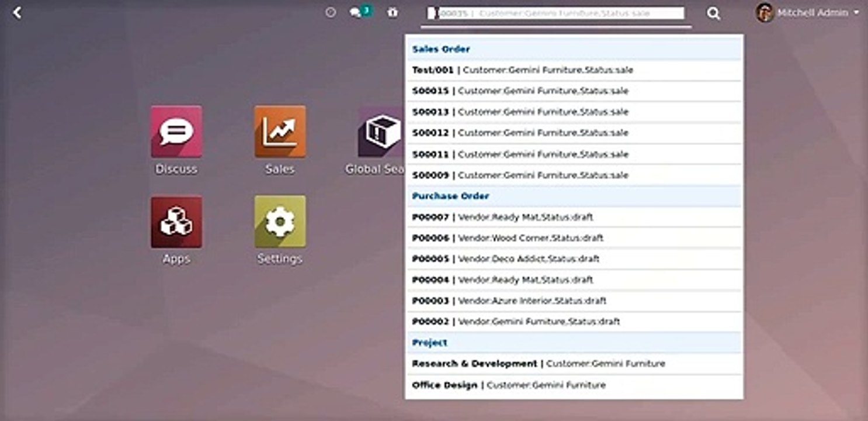Click the Project group header
Viewport: 868px width, 421px height.
[x=574, y=343]
